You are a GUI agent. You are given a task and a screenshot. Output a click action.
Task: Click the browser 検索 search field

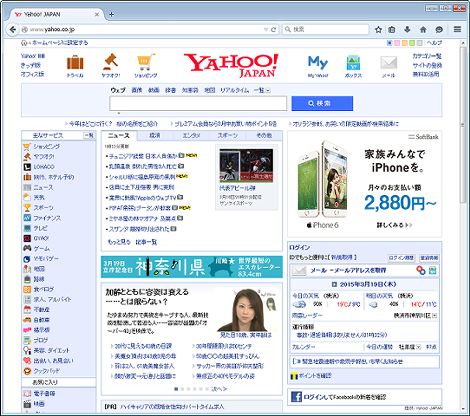[x=326, y=29]
